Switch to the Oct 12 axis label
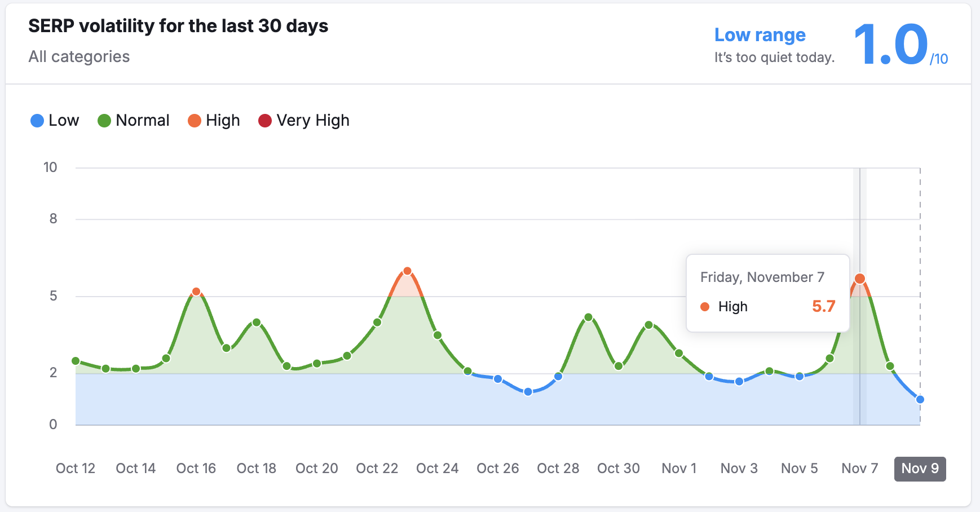The height and width of the screenshot is (512, 980). point(76,469)
